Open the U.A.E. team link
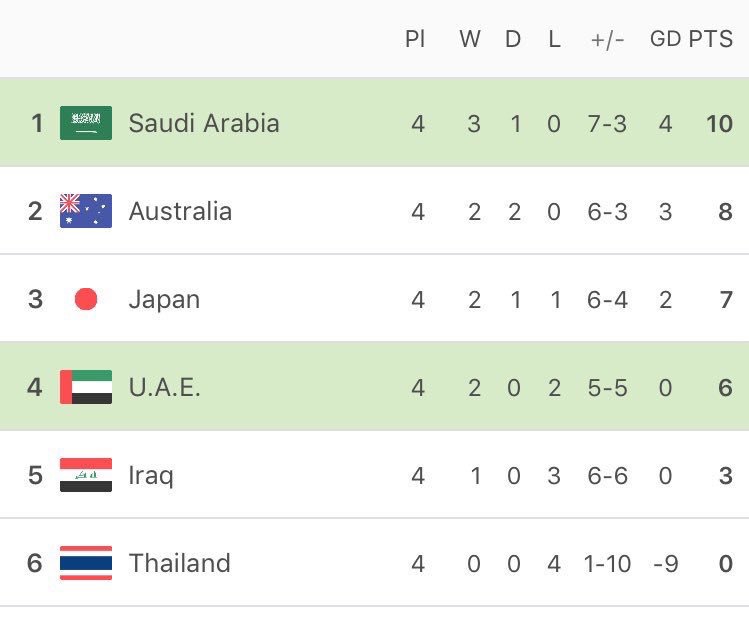The height and width of the screenshot is (640, 749). 164,387
